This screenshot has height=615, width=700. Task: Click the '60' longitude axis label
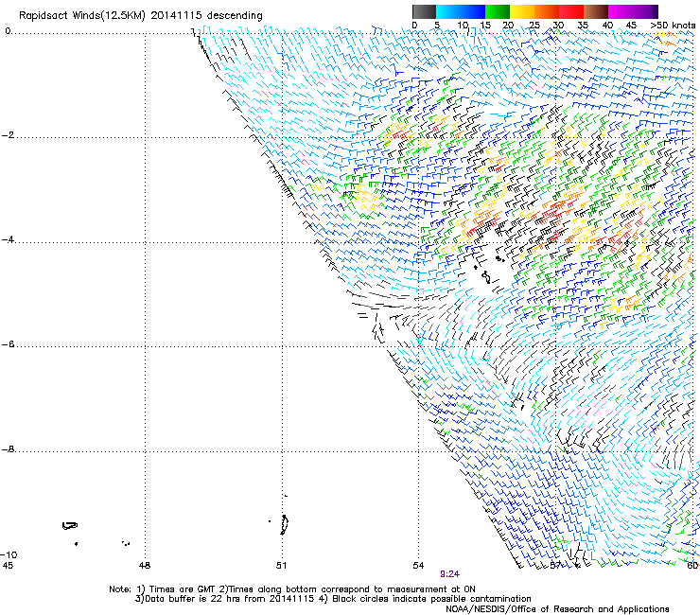[692, 566]
